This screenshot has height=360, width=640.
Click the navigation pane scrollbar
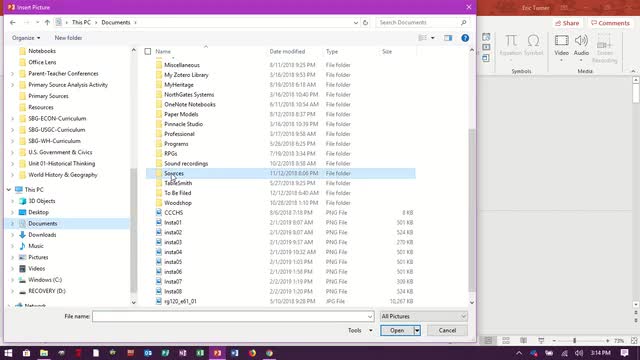[133, 231]
